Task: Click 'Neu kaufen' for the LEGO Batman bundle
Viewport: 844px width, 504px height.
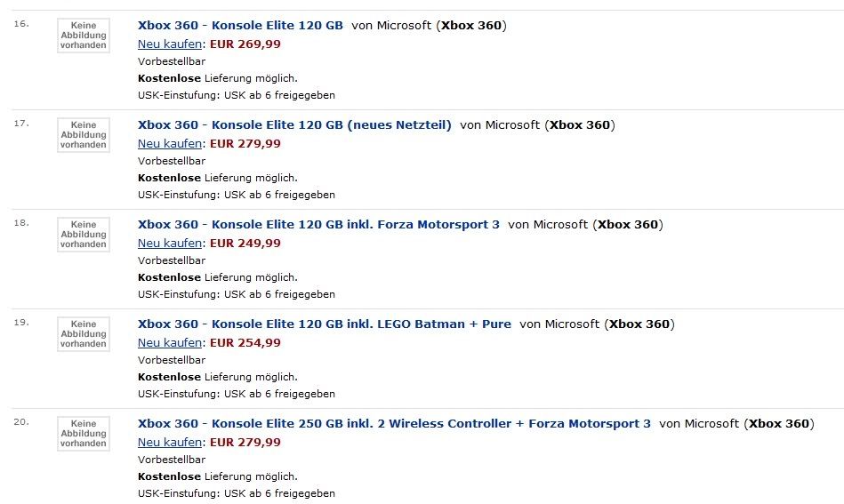Action: tap(170, 342)
